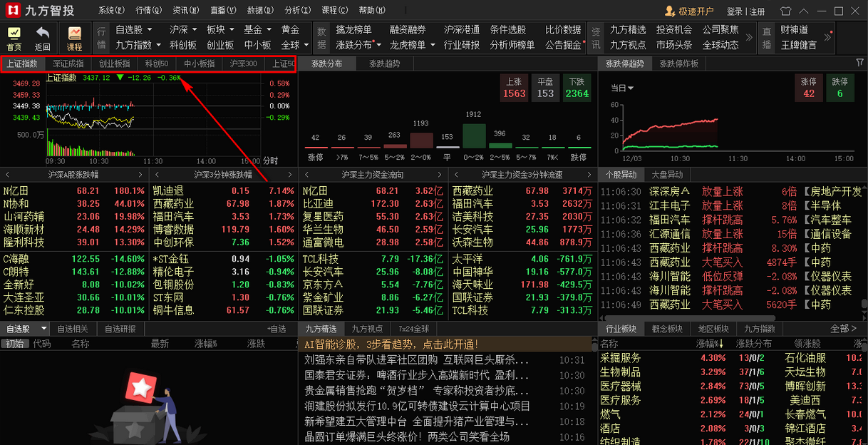This screenshot has height=445, width=868.
Task: Click left arrow of 沪深A股涨跌幅 panel
Action: [x=6, y=174]
